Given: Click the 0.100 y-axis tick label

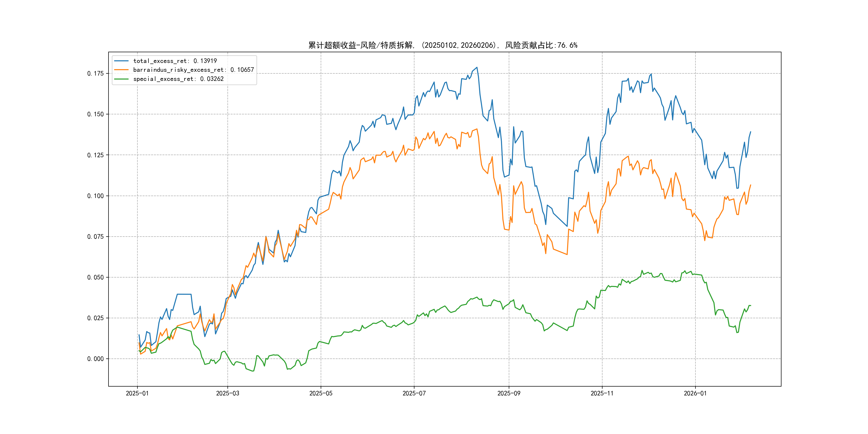Looking at the screenshot, I should point(95,196).
